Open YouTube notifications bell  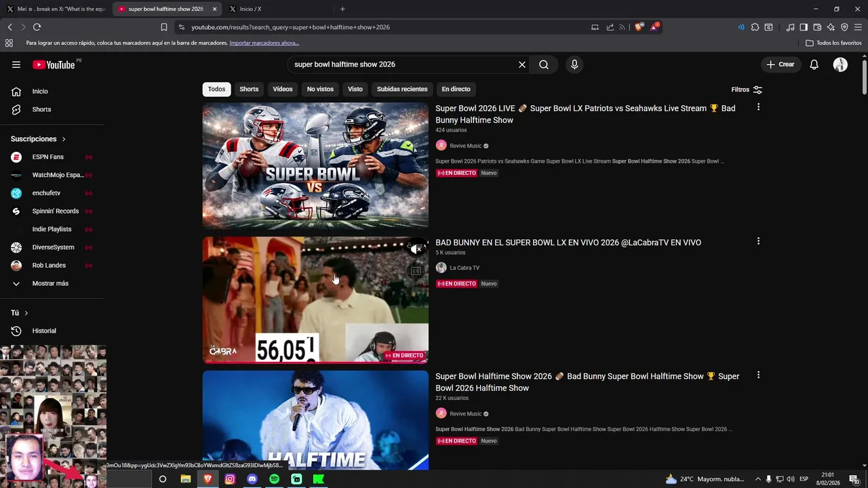814,64
